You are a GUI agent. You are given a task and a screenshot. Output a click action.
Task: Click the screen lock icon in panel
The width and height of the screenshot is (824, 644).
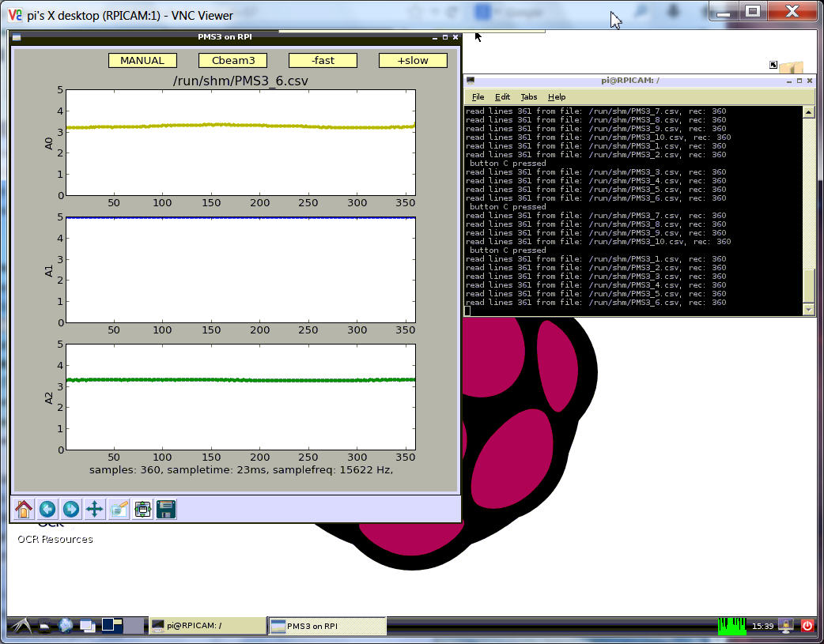(786, 626)
